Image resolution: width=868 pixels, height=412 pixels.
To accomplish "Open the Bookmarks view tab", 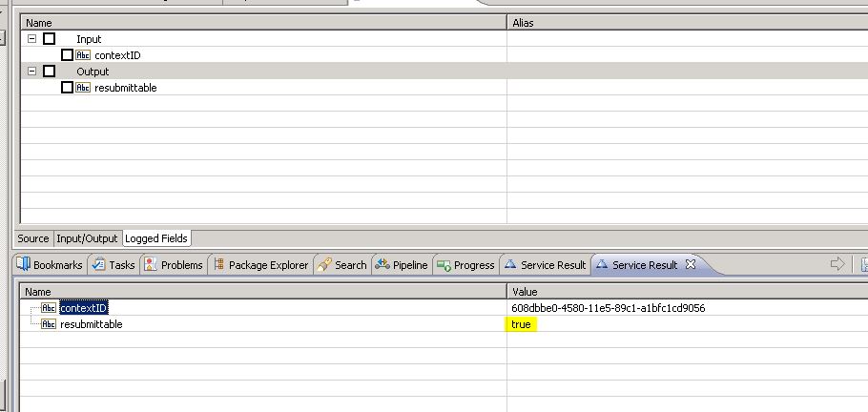I will 50,265.
